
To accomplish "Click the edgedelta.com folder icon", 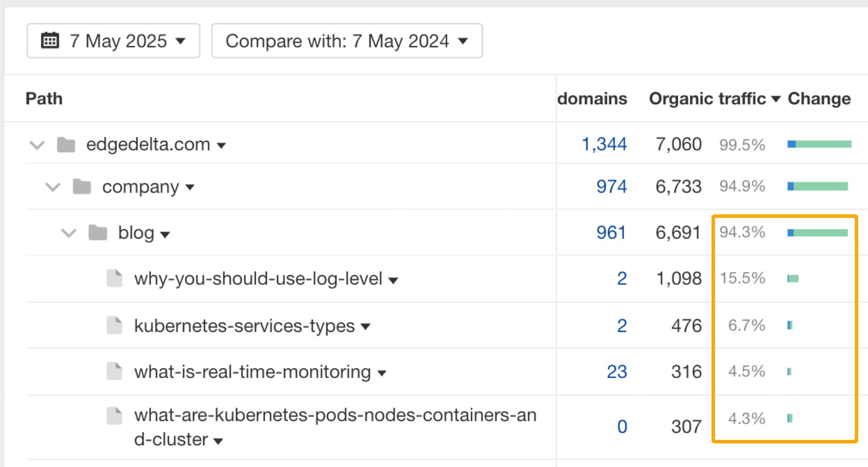I will click(66, 145).
